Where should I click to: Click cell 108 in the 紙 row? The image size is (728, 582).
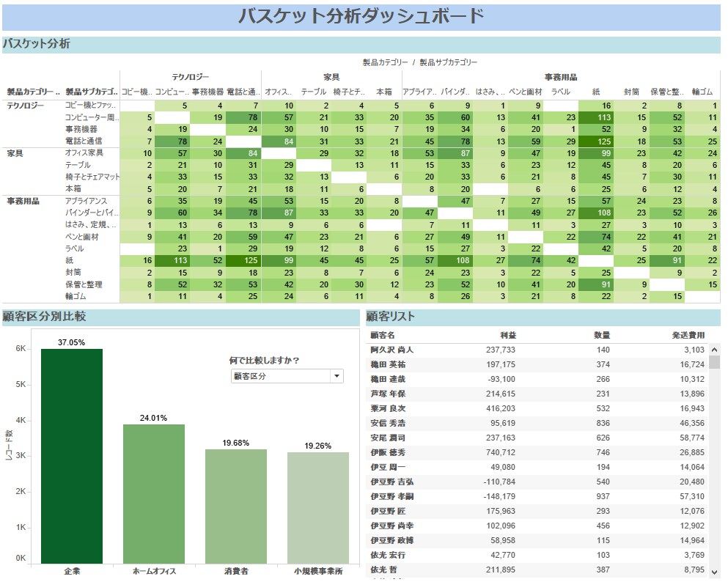coord(455,260)
